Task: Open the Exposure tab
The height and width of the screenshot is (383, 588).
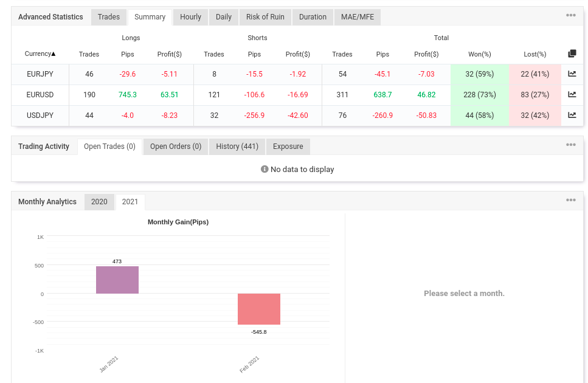Action: (288, 147)
